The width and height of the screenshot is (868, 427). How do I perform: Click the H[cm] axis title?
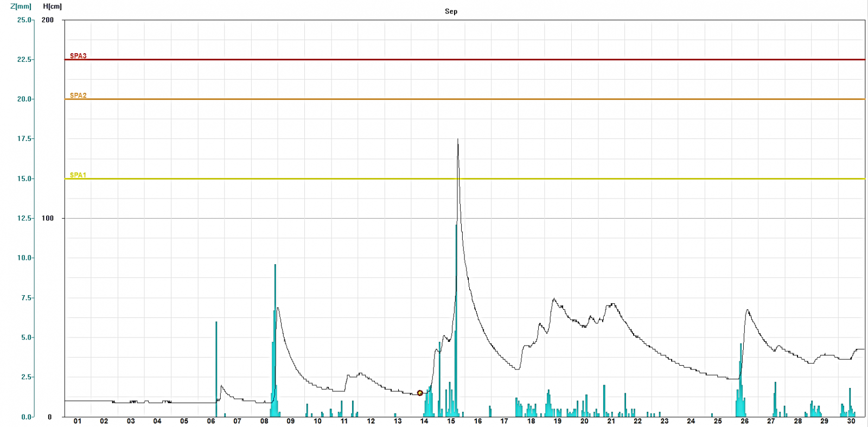(53, 7)
